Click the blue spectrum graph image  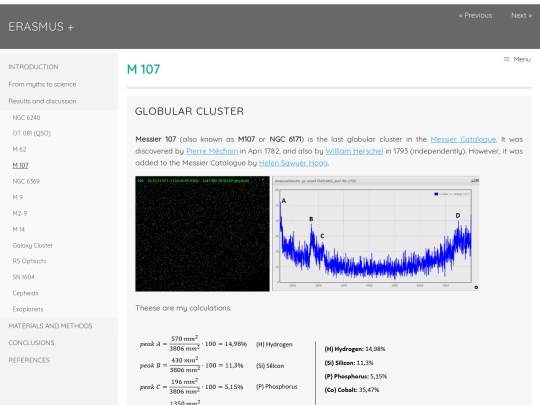point(376,234)
